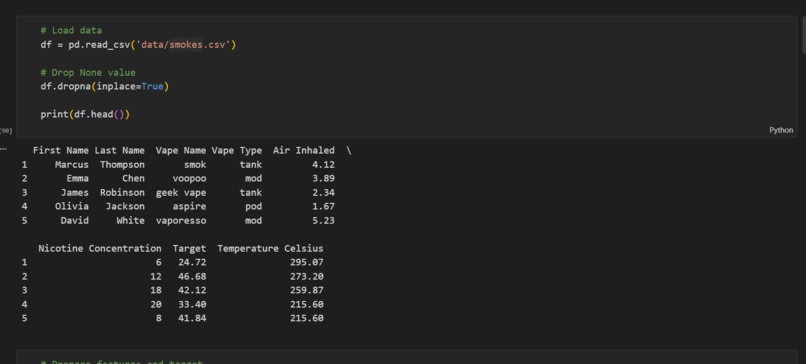Click the 'Nicotine Concentration' header
Image resolution: width=806 pixels, height=364 pixels.
(100, 248)
